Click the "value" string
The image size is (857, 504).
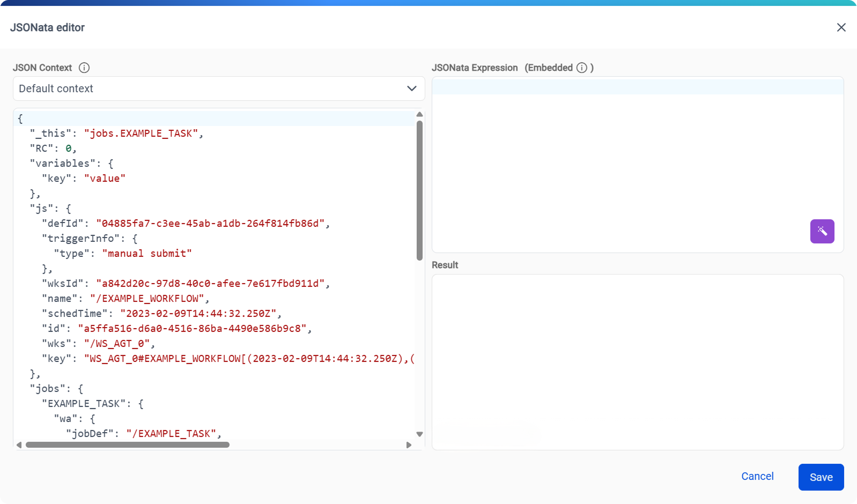(x=105, y=179)
